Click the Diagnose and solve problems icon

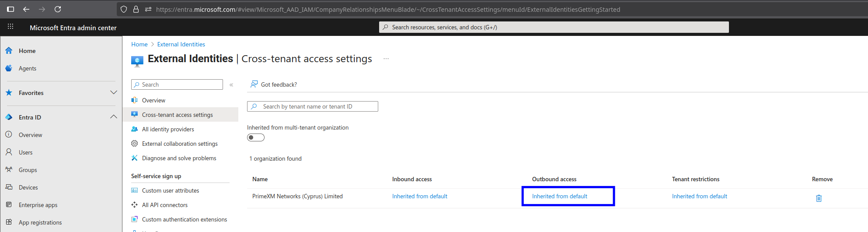(135, 158)
